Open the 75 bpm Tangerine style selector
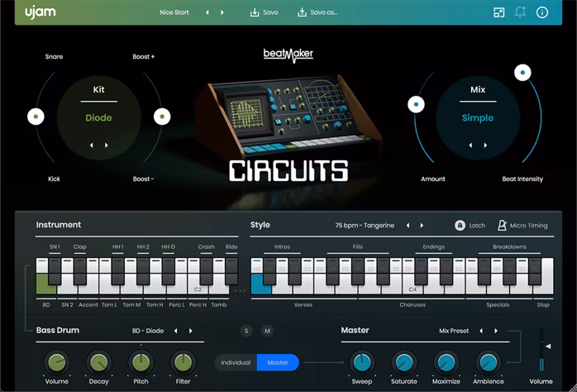The height and width of the screenshot is (392, 577). coord(365,225)
